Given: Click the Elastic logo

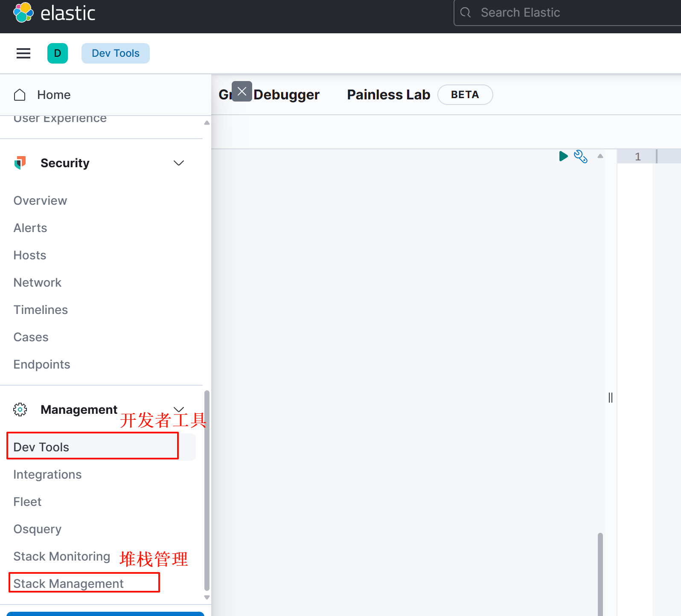Looking at the screenshot, I should coord(54,13).
